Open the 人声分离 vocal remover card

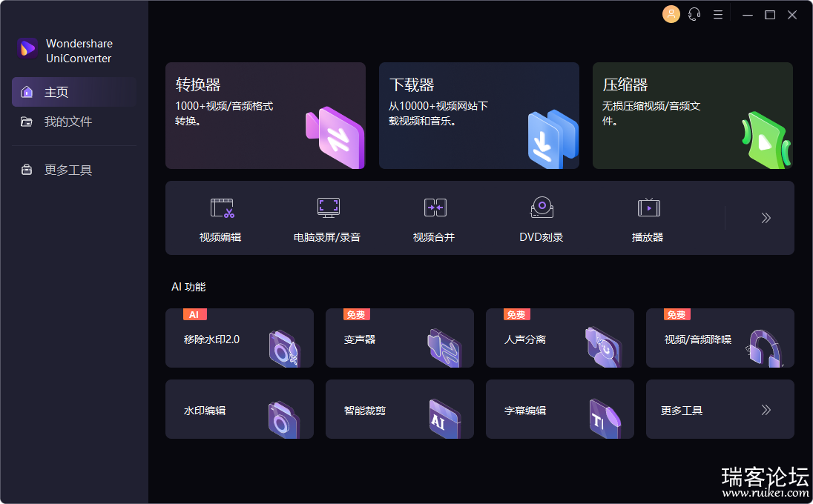pyautogui.click(x=559, y=339)
